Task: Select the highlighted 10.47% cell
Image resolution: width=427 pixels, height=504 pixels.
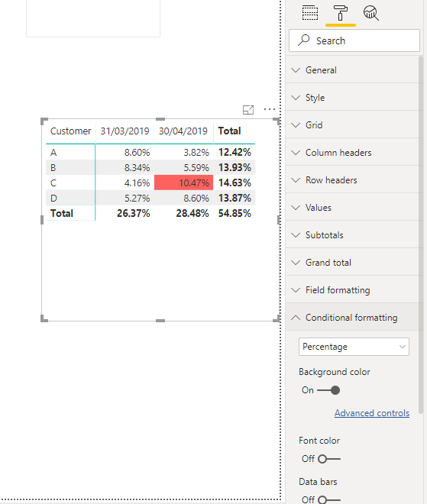Action: click(x=183, y=183)
